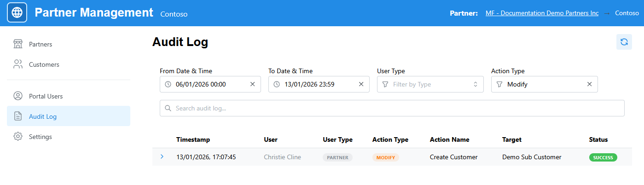Remove the Modify action type filter

point(589,84)
